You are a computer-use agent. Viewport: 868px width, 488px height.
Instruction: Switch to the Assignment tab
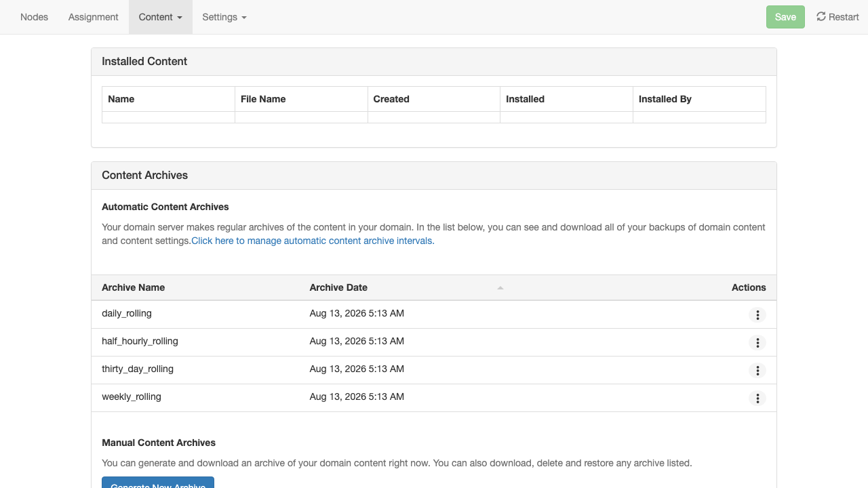point(94,17)
